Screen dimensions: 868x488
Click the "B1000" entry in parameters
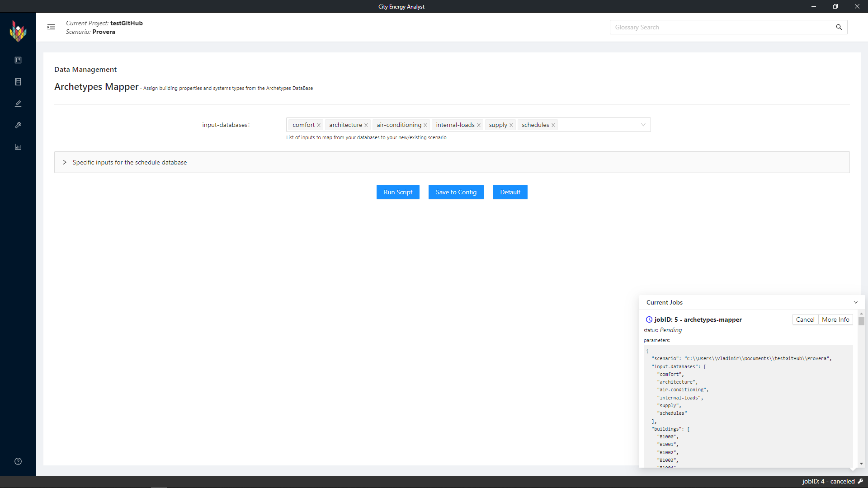667,437
